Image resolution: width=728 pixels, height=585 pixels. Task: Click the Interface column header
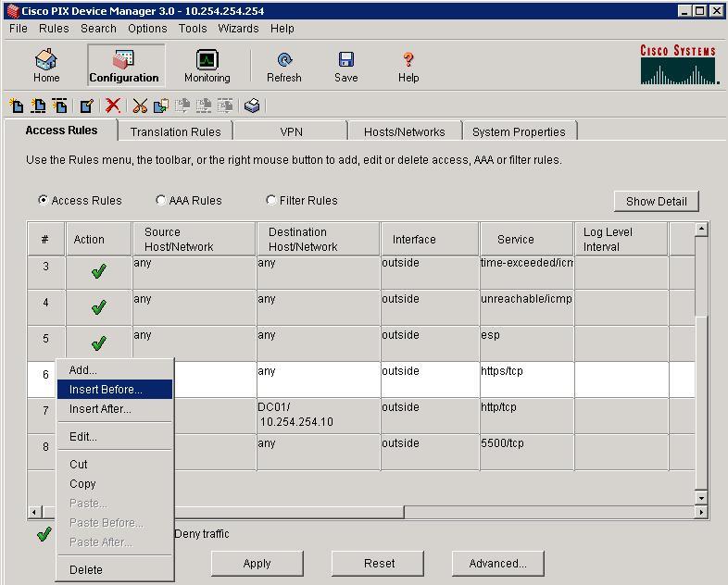tap(430, 240)
